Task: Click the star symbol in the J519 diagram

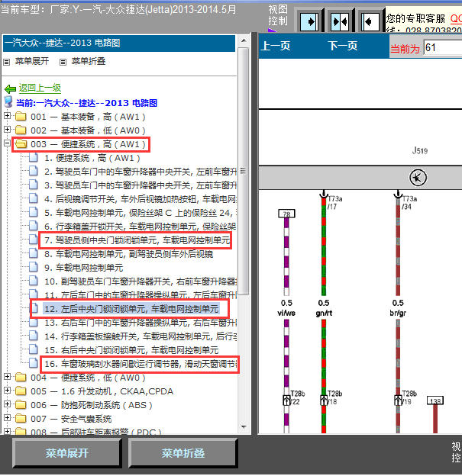Action: 418,178
